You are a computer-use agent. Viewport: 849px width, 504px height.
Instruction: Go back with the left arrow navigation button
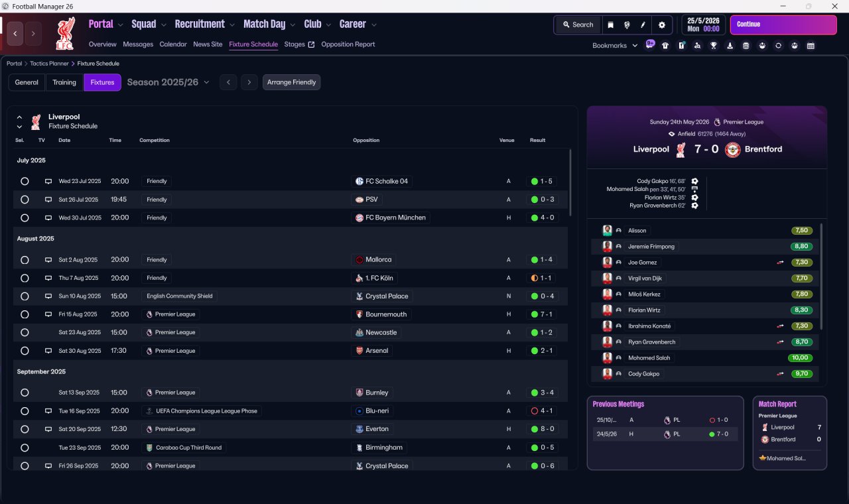point(16,33)
